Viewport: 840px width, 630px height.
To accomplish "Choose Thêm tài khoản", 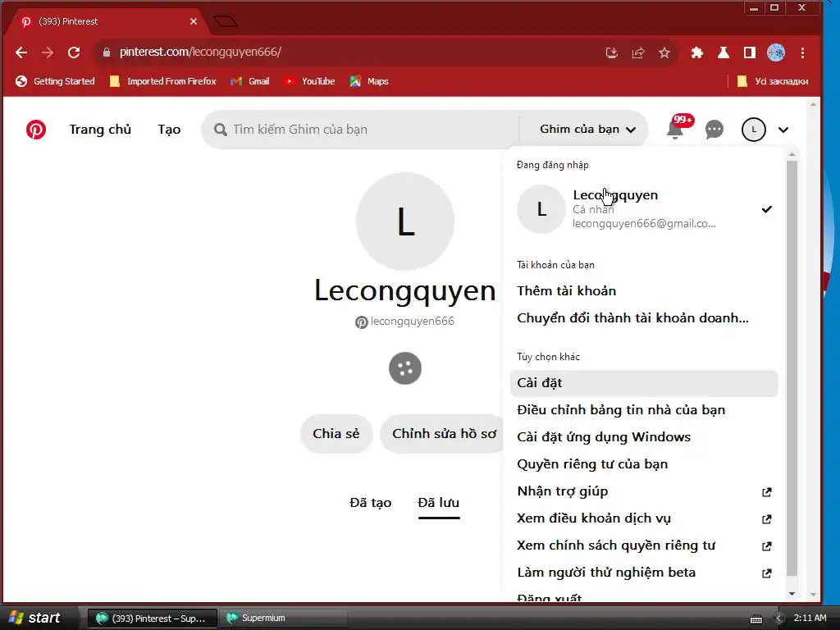I will [566, 291].
